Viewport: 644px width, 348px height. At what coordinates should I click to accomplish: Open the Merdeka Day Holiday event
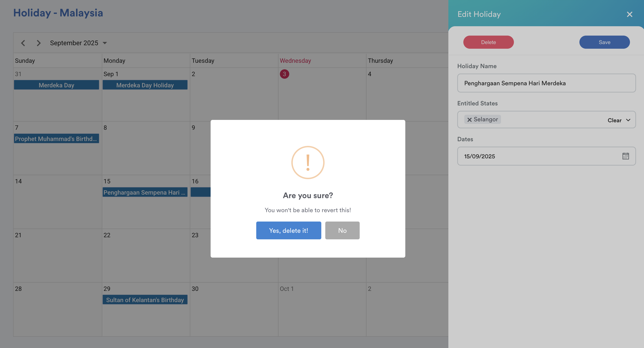click(145, 85)
